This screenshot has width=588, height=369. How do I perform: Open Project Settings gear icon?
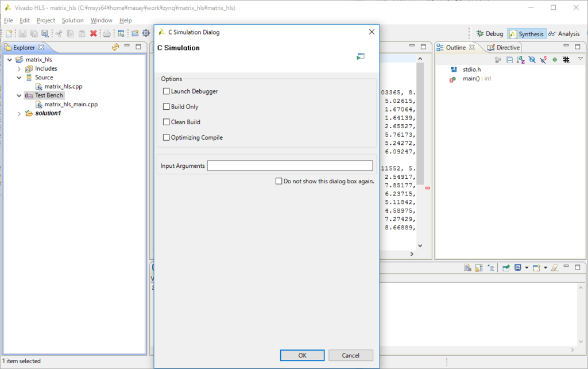point(146,33)
